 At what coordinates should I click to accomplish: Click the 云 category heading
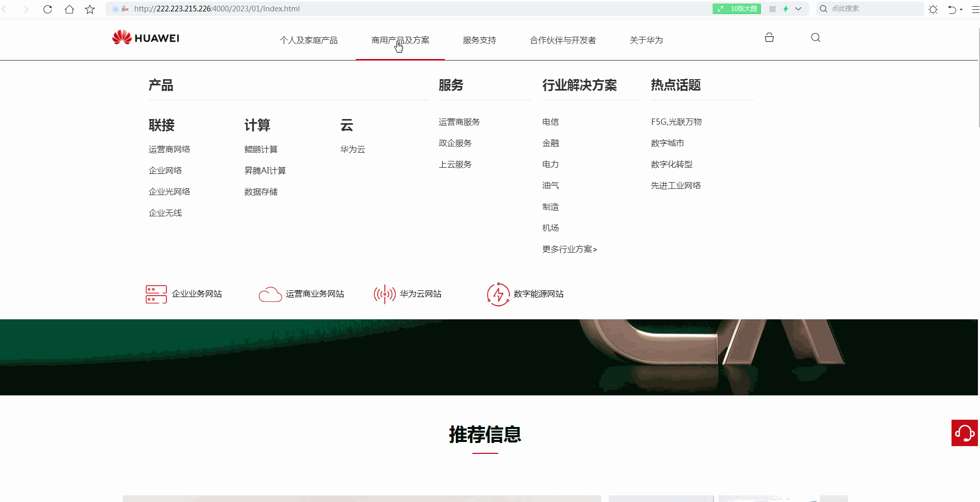coord(347,125)
